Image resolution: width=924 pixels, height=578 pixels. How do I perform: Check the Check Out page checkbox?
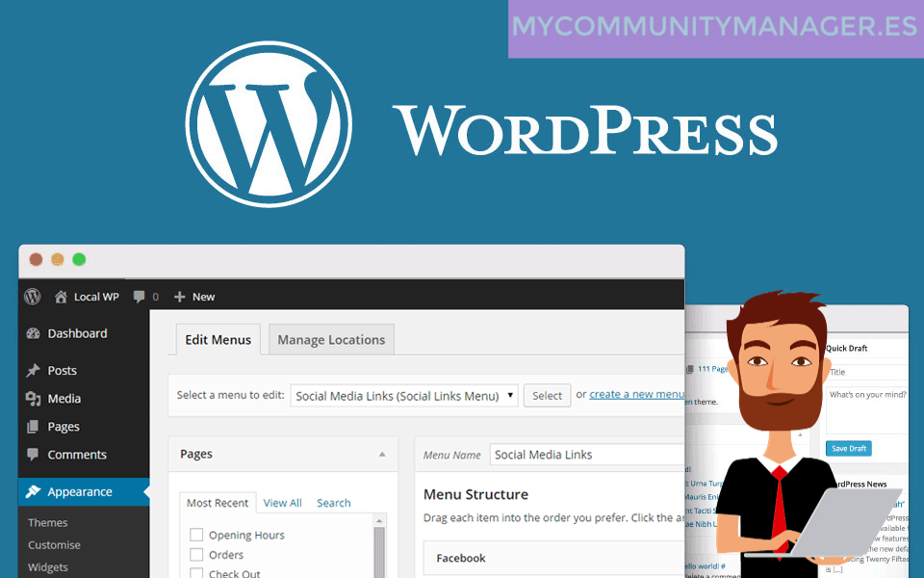(x=196, y=573)
